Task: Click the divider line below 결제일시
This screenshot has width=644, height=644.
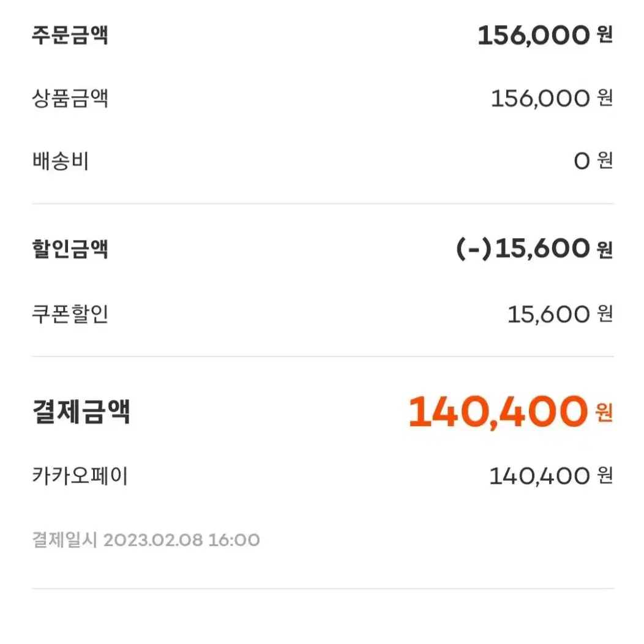Action: tap(323, 588)
